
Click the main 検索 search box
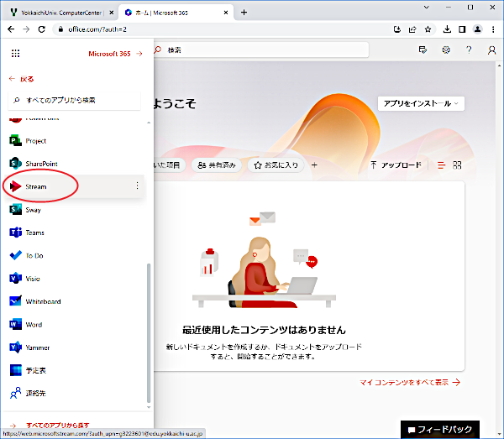point(261,50)
